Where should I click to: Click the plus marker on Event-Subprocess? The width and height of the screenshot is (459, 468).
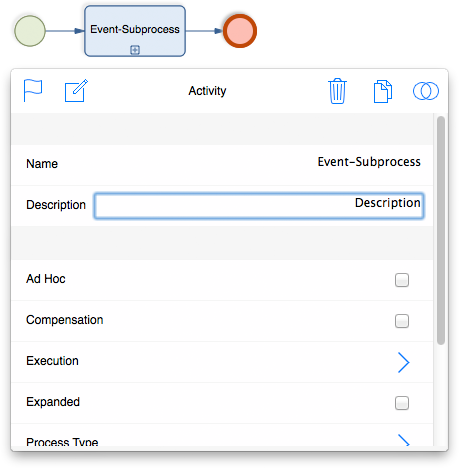(135, 50)
